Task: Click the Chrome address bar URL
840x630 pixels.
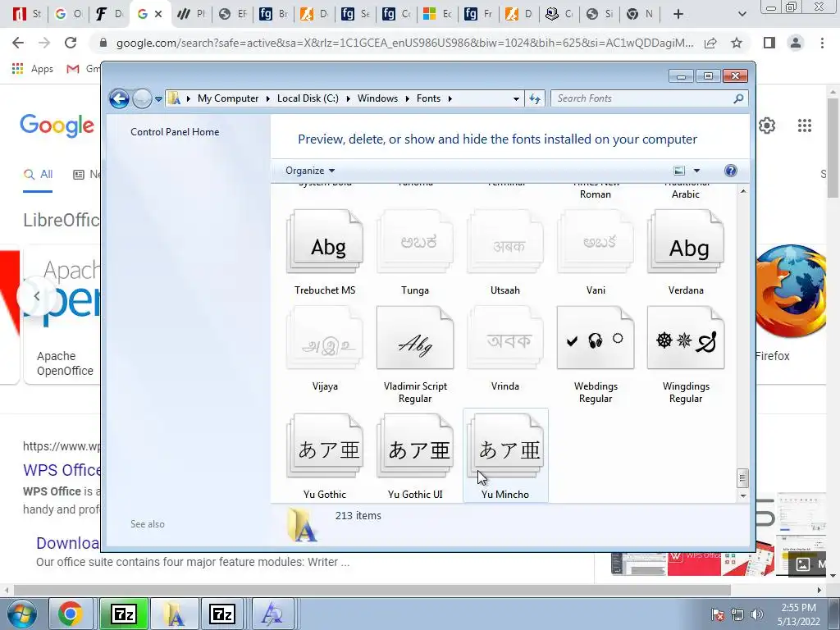Action: coord(404,43)
